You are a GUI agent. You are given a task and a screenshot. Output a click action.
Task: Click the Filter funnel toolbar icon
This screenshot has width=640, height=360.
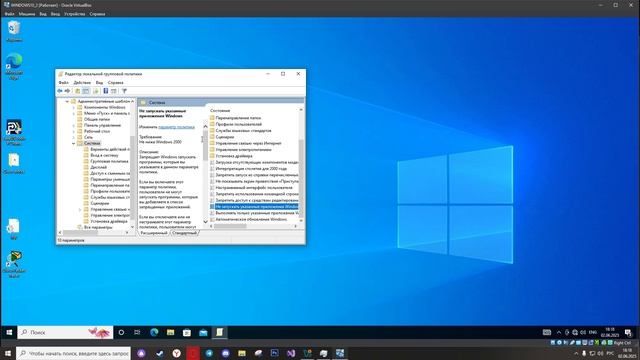click(x=124, y=91)
